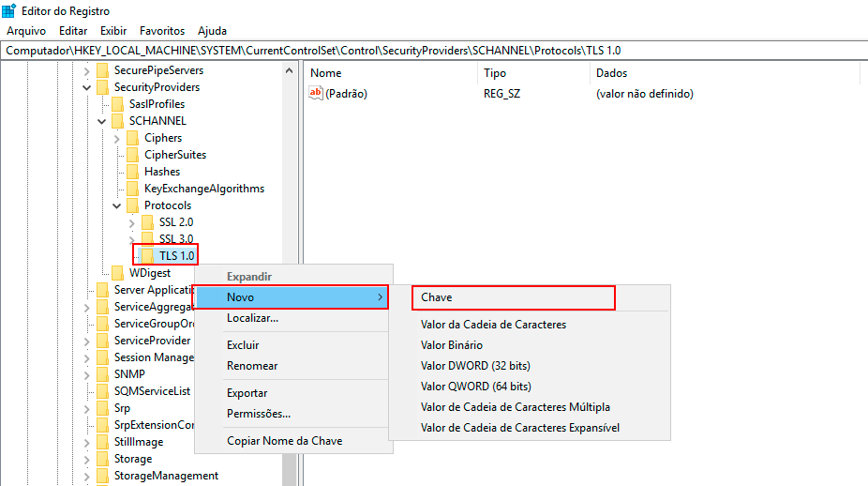Click the registry path address bar
Screen dimensions: 868x486
coord(435,51)
